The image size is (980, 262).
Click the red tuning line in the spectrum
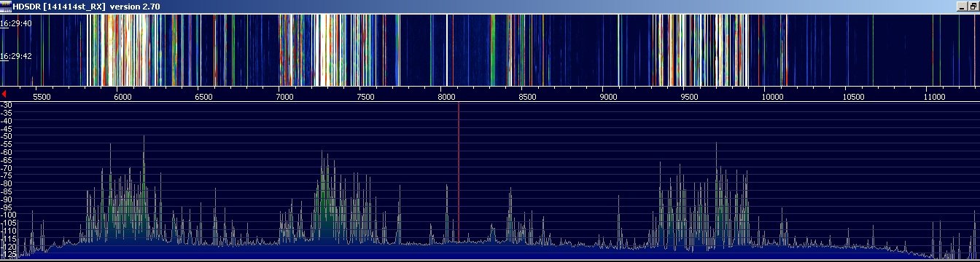coord(459,171)
